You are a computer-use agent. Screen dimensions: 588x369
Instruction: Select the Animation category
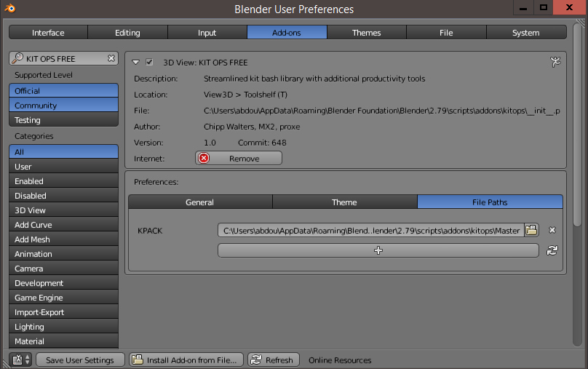pos(63,254)
